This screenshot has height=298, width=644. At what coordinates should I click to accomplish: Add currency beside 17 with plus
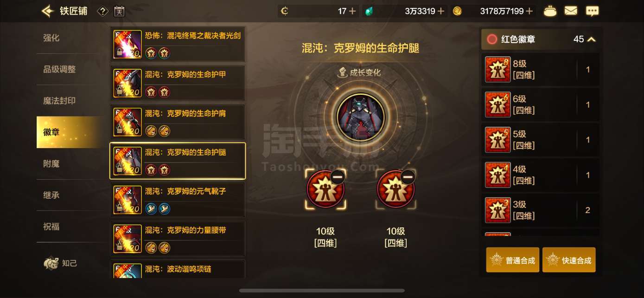[352, 11]
